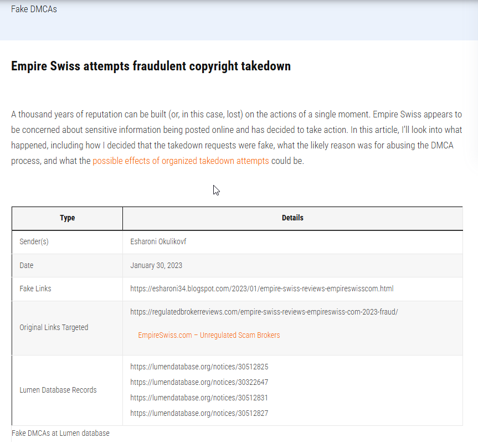Select Lumen notice URL ending 30322647
478x448 pixels.
[199, 382]
